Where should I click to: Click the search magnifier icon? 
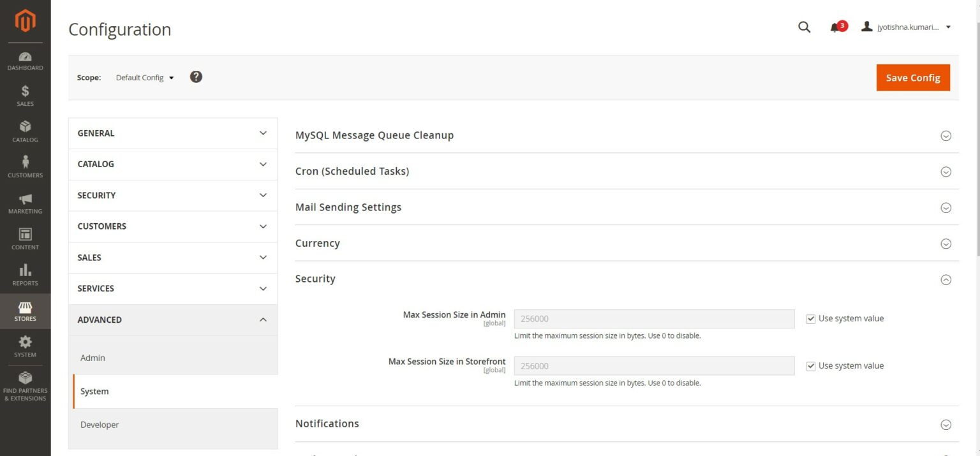pyautogui.click(x=805, y=27)
